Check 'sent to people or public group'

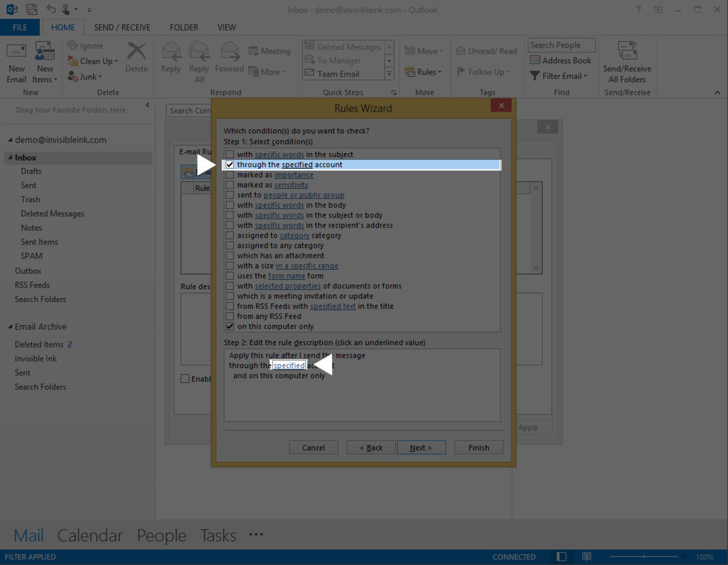pyautogui.click(x=230, y=195)
